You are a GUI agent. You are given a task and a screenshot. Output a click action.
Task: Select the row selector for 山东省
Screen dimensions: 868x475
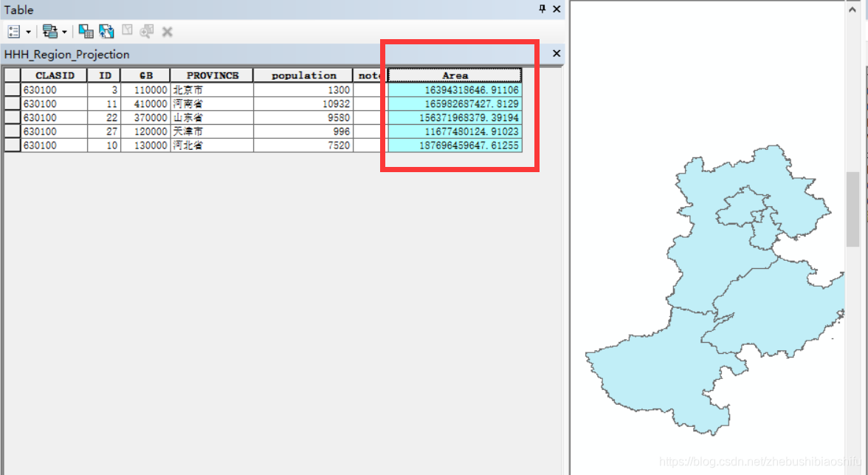(x=12, y=117)
